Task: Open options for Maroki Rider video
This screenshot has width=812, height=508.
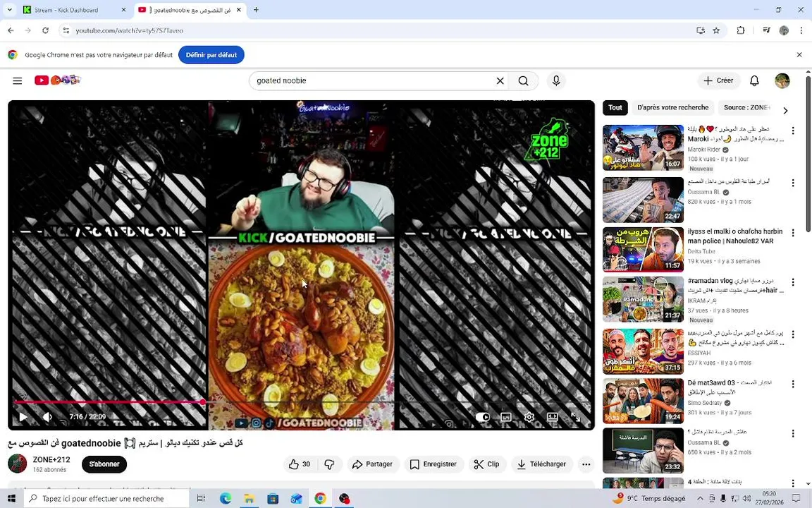Action: pyautogui.click(x=792, y=131)
